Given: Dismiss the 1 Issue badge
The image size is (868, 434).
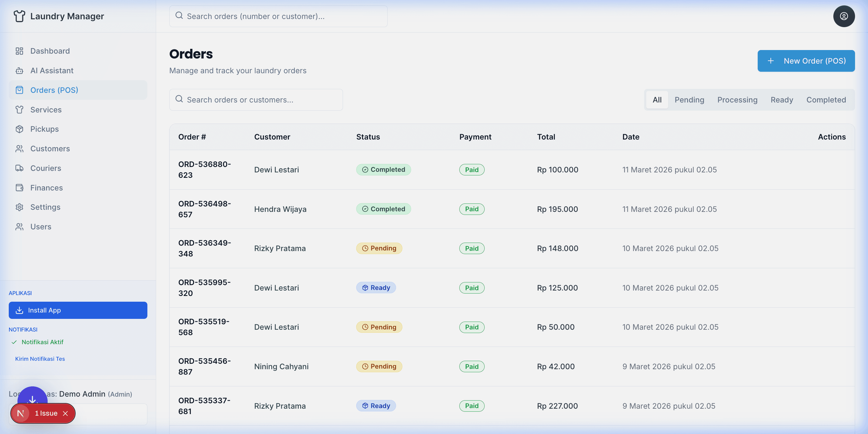Looking at the screenshot, I should point(65,413).
